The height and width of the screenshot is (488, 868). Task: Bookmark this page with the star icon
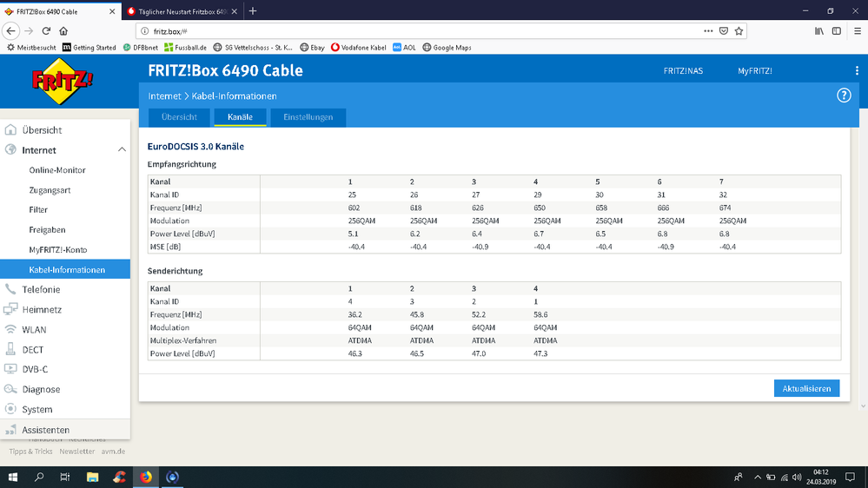pyautogui.click(x=739, y=31)
